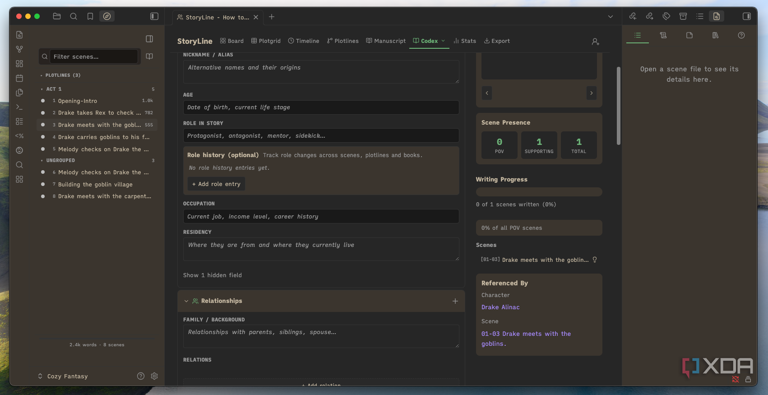This screenshot has height=395, width=768.
Task: Collapse the ACT 1 scene group
Action: [51, 89]
